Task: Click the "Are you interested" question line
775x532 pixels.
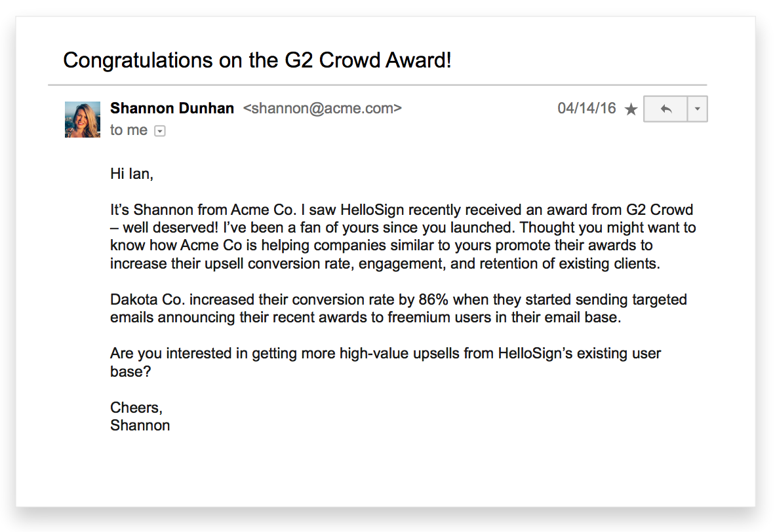Action: coord(386,354)
